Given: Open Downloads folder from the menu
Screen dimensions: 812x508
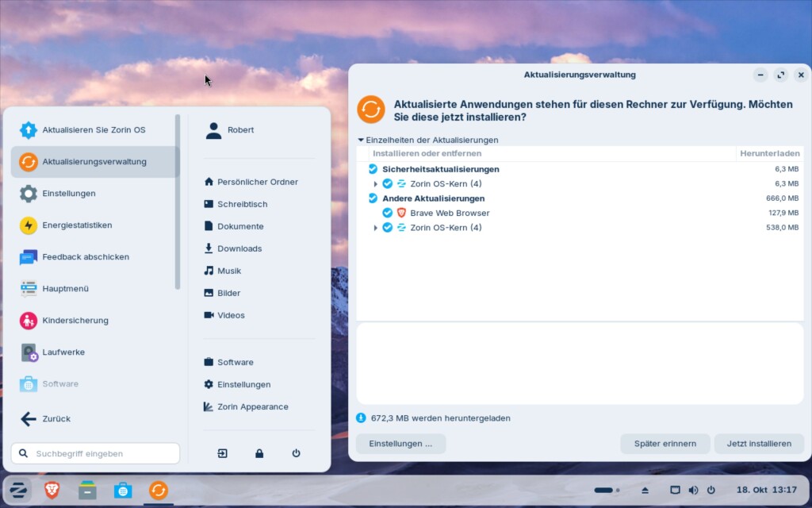Looking at the screenshot, I should tap(239, 248).
